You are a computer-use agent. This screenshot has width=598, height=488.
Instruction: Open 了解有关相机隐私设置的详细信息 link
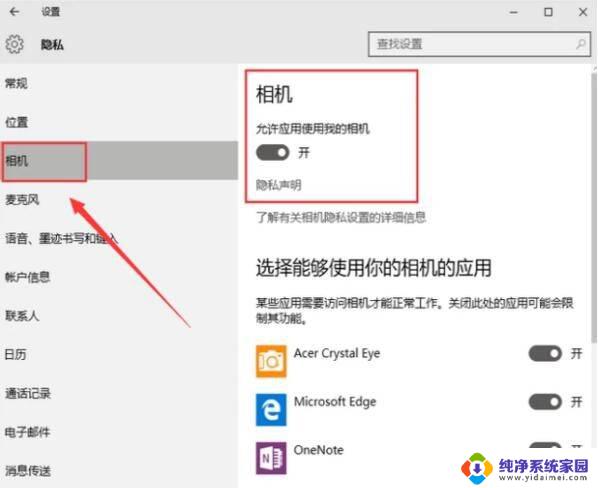tap(341, 217)
